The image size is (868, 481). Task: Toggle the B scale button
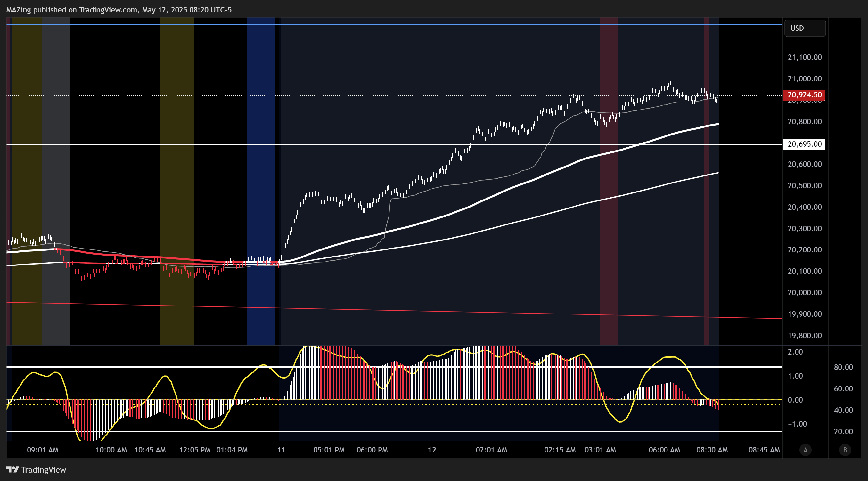(845, 450)
